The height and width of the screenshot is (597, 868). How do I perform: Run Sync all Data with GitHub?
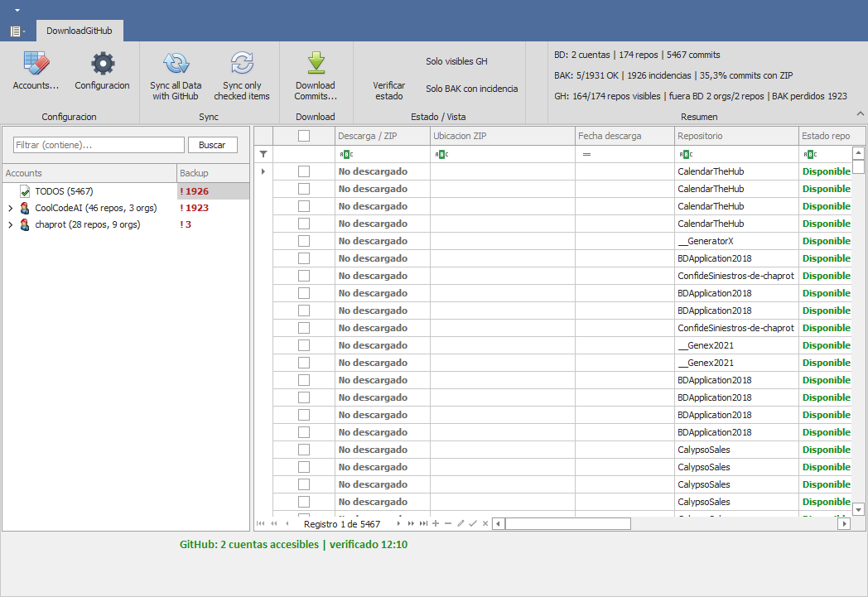click(x=176, y=76)
